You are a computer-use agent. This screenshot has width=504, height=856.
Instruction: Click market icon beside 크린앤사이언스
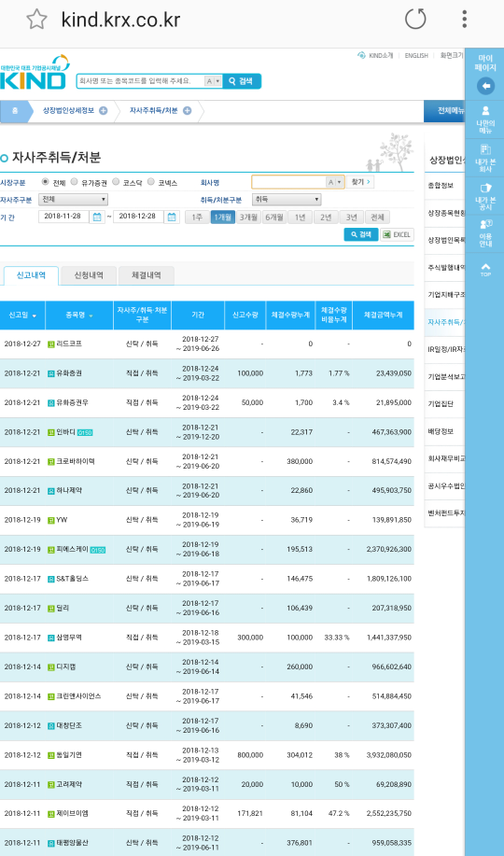click(x=51, y=696)
